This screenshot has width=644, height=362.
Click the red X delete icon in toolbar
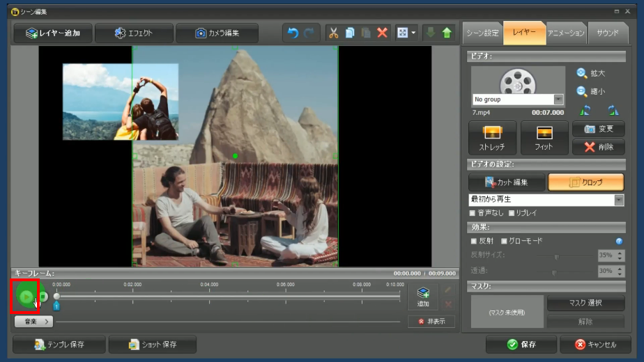point(382,33)
